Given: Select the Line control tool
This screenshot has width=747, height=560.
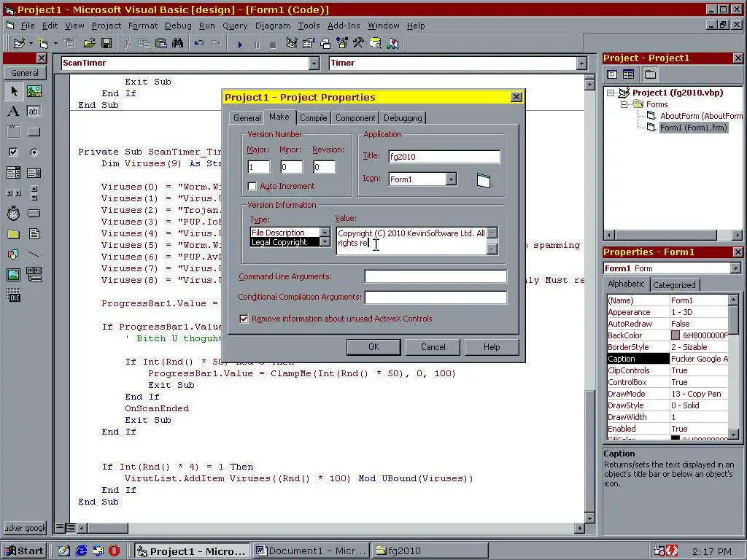Looking at the screenshot, I should point(34,254).
